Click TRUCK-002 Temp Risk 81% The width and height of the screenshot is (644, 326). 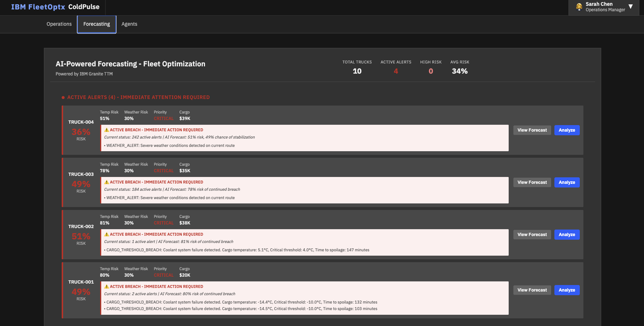tap(104, 223)
